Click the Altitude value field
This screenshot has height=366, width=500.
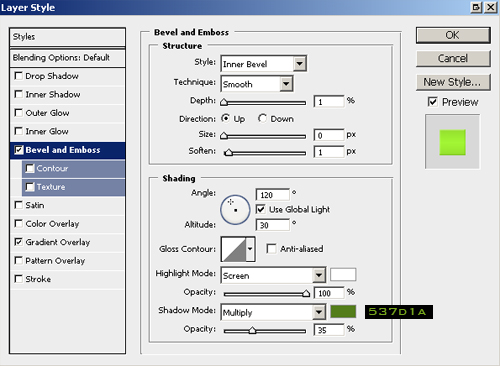coord(273,225)
